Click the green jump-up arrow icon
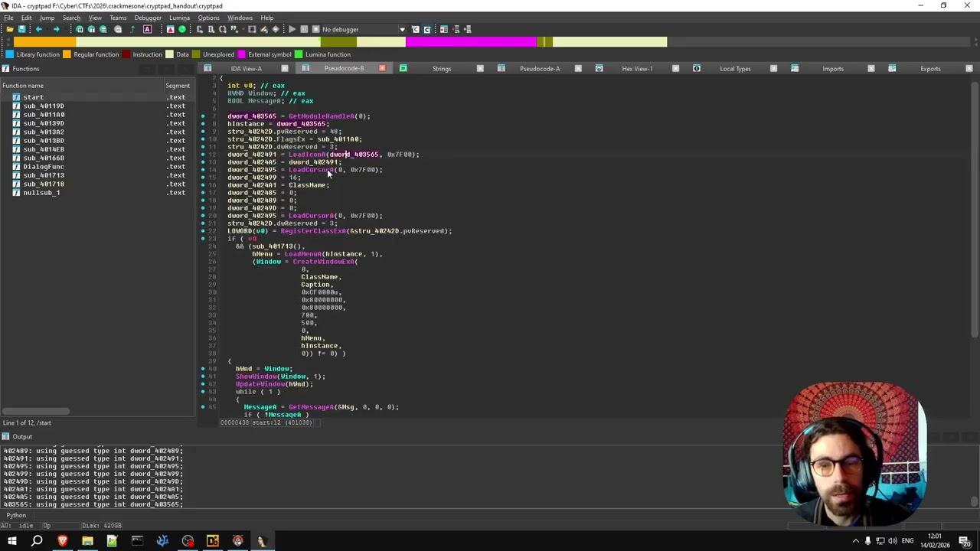Viewport: 980px width, 551px height. click(132, 29)
